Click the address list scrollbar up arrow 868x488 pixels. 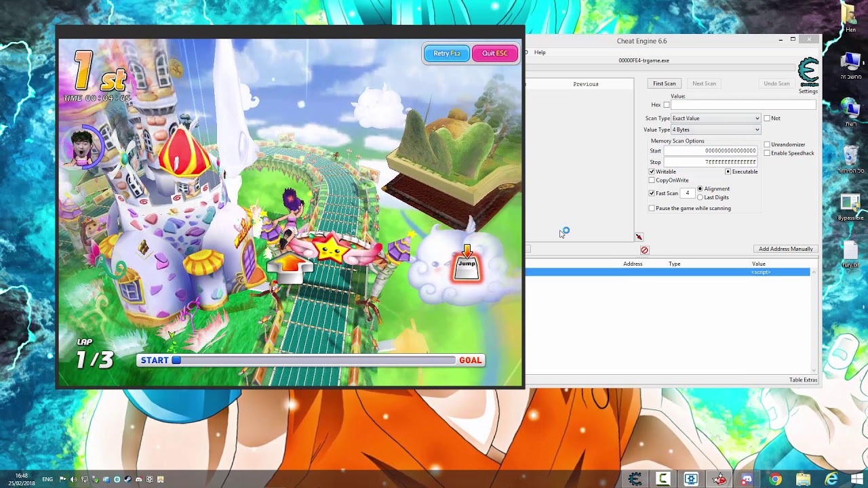[814, 272]
